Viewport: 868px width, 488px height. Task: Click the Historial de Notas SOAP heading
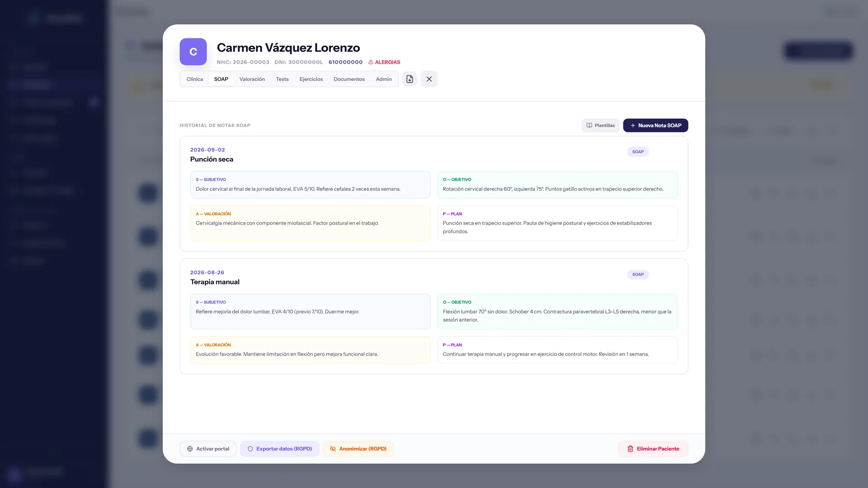pos(215,126)
